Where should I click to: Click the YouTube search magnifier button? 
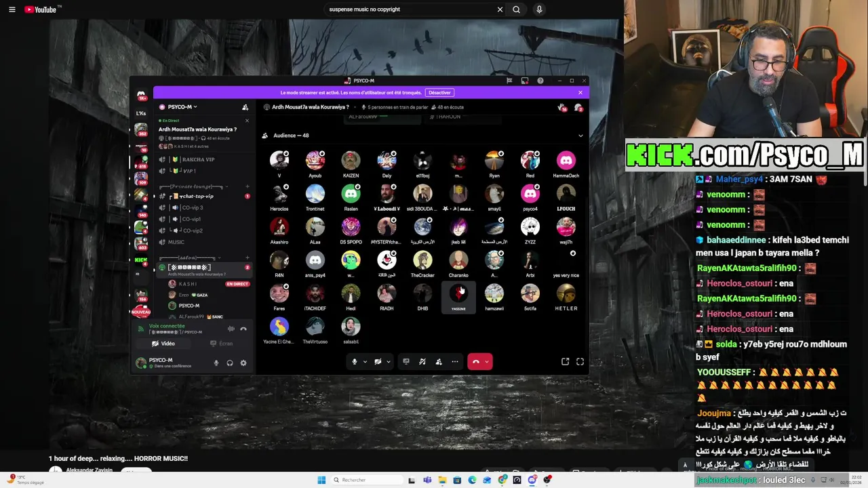[516, 9]
